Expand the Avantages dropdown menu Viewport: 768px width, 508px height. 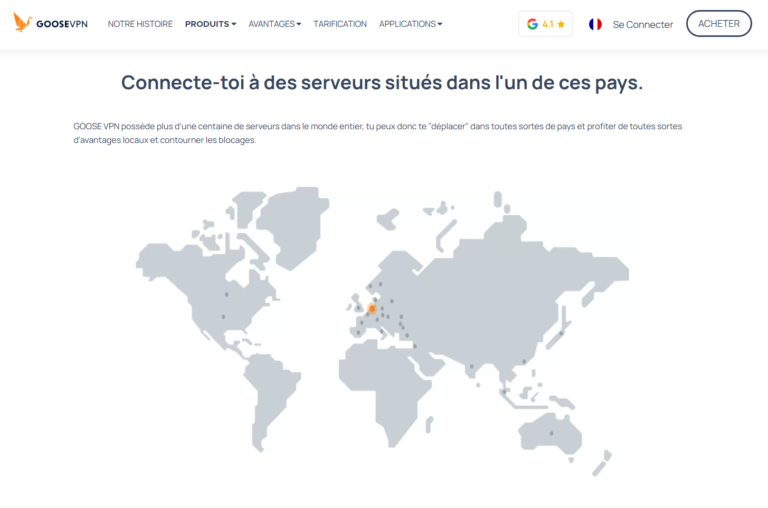click(x=275, y=24)
